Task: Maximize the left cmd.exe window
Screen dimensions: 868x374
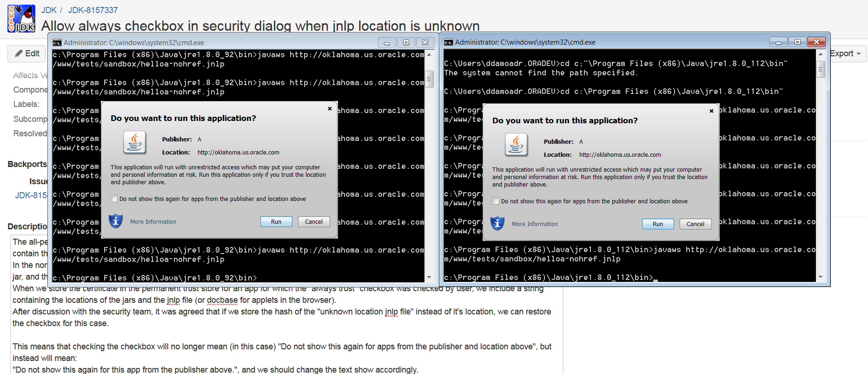Action: [406, 43]
